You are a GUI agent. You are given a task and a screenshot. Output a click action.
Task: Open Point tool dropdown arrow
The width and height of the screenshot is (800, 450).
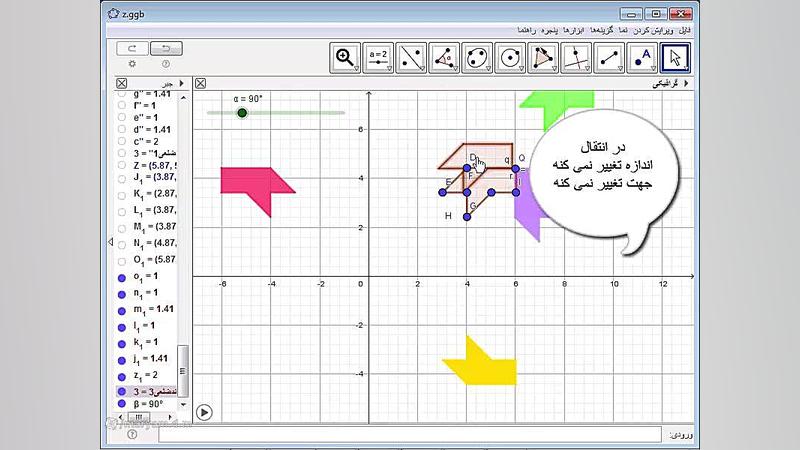[x=653, y=68]
